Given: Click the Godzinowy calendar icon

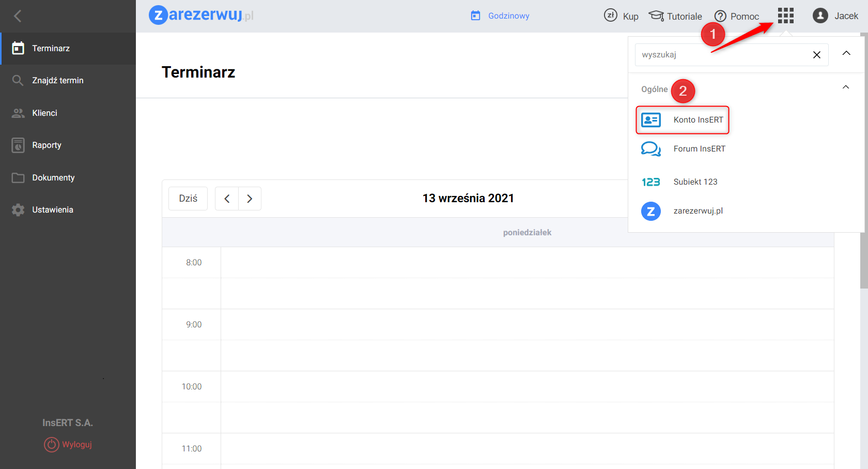Looking at the screenshot, I should coord(475,16).
